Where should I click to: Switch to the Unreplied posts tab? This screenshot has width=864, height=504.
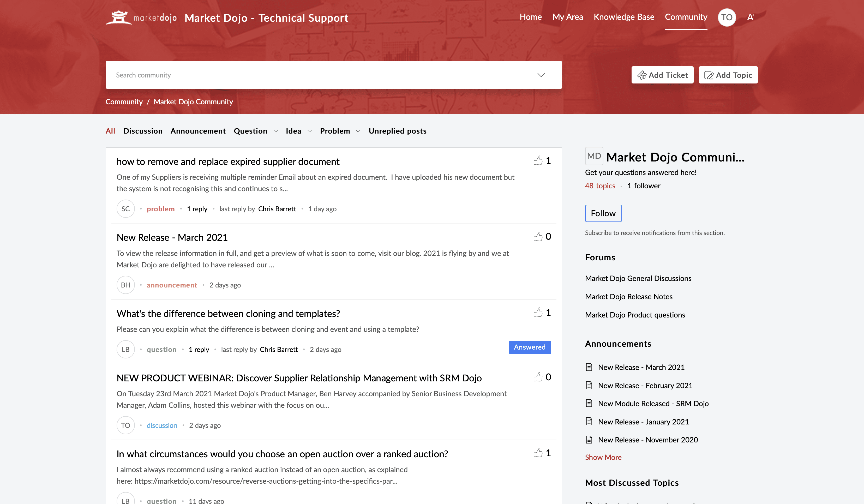(397, 131)
